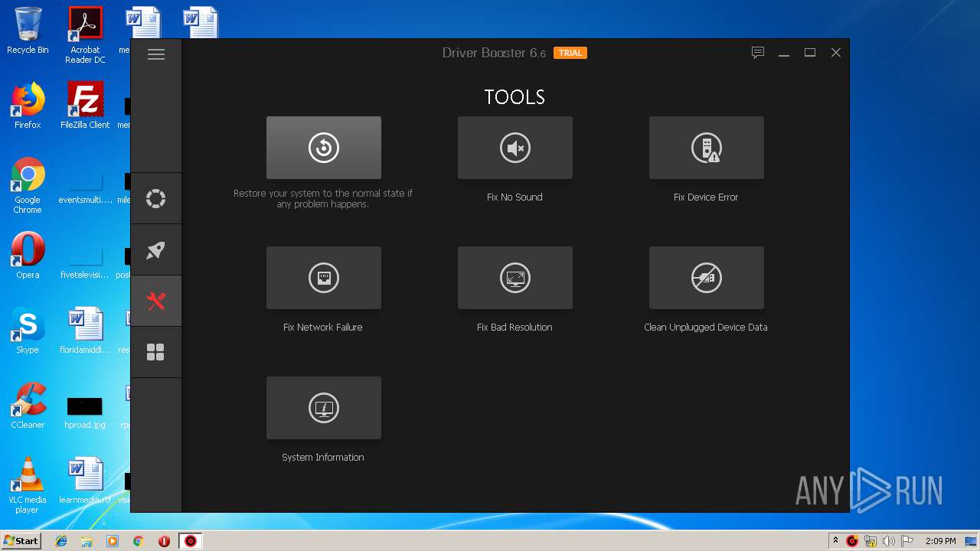Open Acrobat Reader DC desktop shortcut
Viewport: 980px width, 551px height.
pyautogui.click(x=85, y=35)
